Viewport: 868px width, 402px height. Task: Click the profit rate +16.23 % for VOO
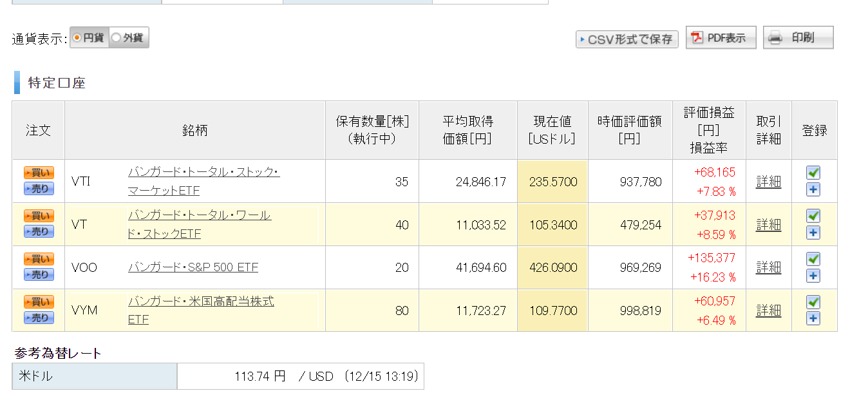click(713, 277)
